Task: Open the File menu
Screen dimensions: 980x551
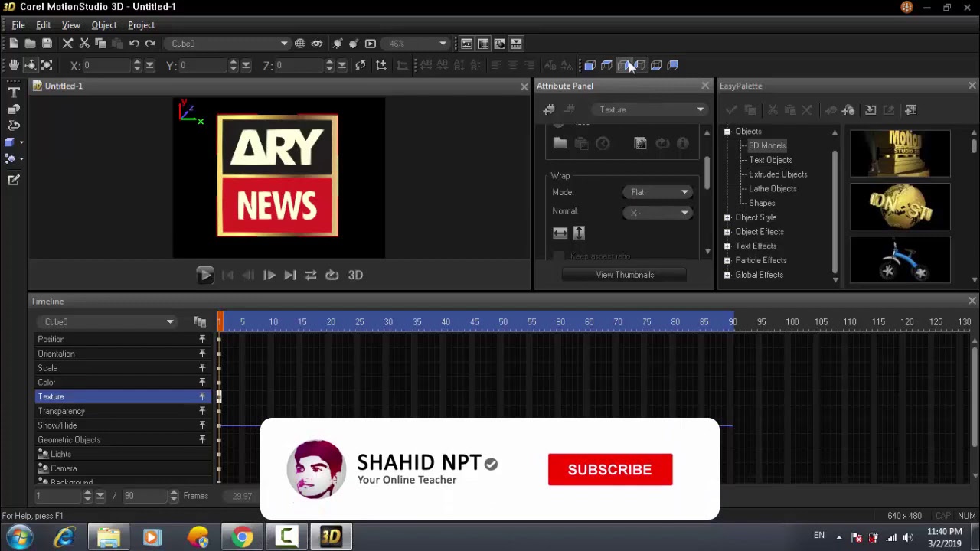Action: click(x=18, y=25)
